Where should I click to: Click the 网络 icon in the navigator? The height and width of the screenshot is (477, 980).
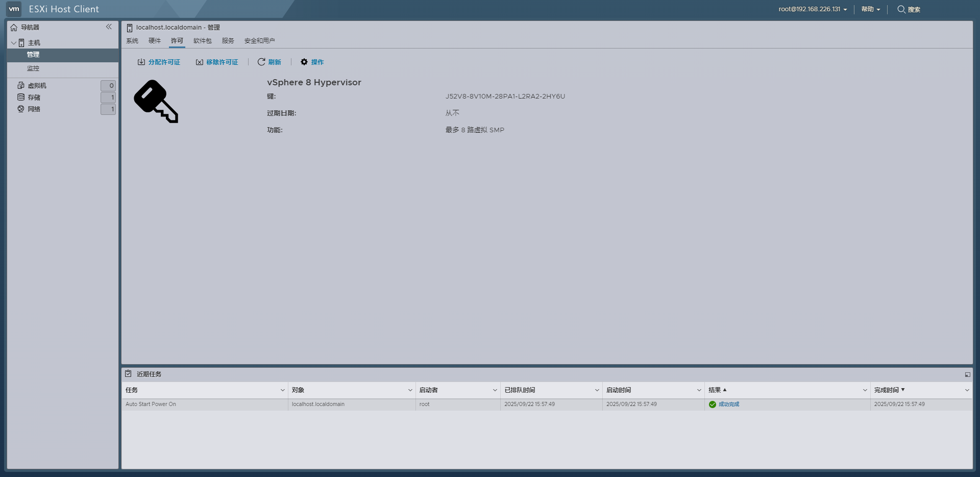pyautogui.click(x=20, y=109)
